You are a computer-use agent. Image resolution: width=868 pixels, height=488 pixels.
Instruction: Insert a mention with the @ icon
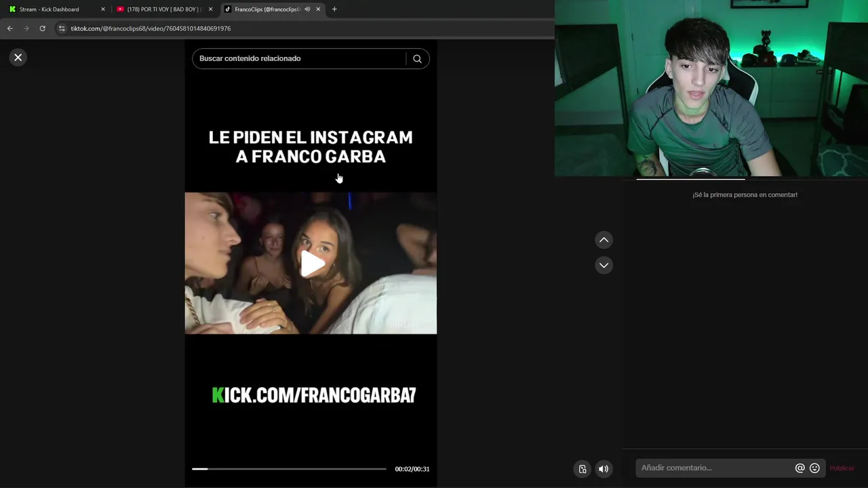tap(800, 468)
